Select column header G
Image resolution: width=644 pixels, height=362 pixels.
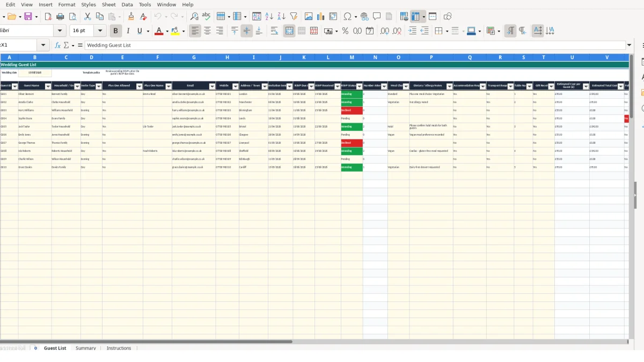pyautogui.click(x=194, y=57)
